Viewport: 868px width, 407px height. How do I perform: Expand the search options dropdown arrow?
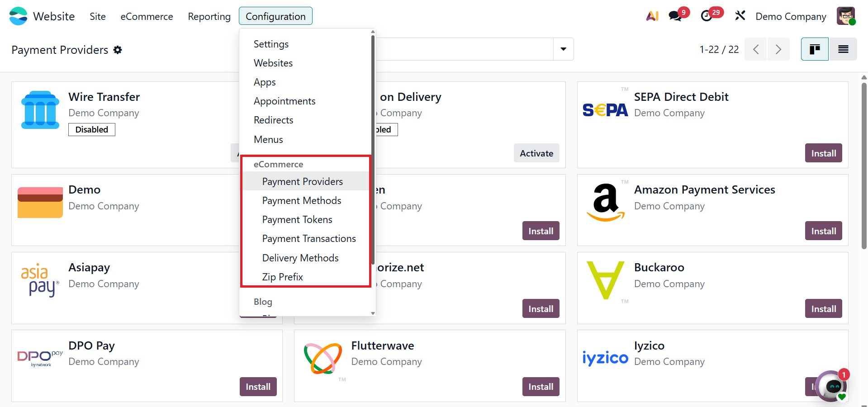(564, 49)
